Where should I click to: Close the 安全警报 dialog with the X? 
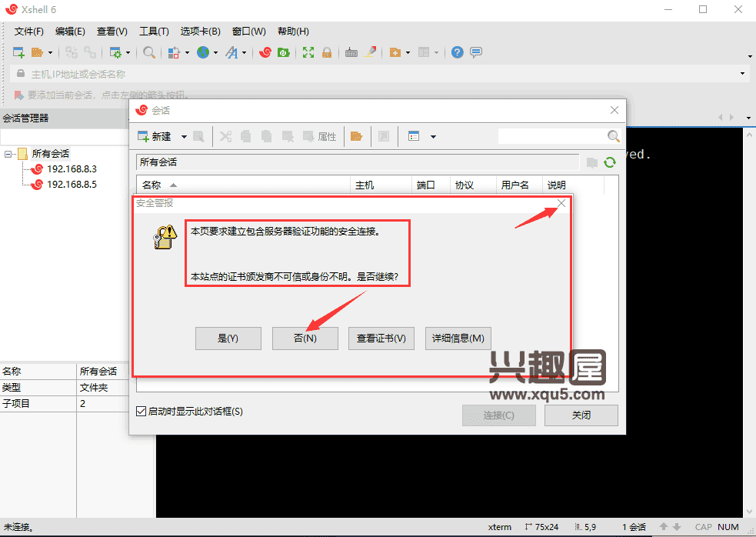pyautogui.click(x=561, y=203)
